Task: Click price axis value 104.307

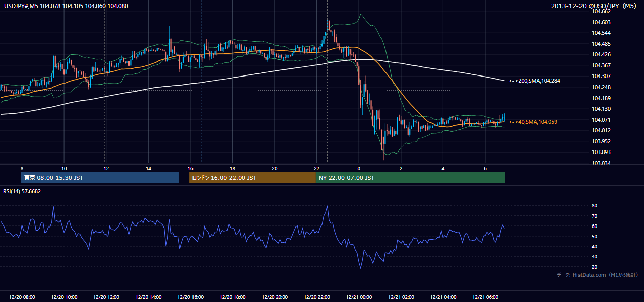Action: tap(602, 77)
